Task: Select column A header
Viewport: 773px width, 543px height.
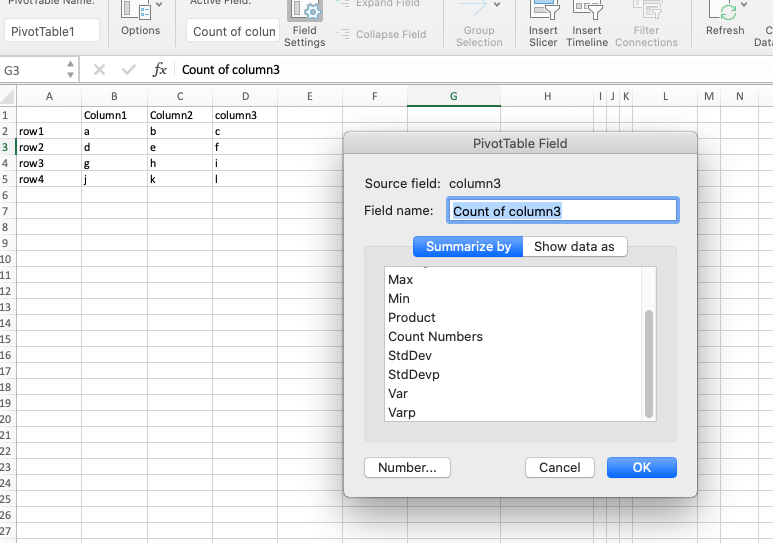Action: point(49,96)
